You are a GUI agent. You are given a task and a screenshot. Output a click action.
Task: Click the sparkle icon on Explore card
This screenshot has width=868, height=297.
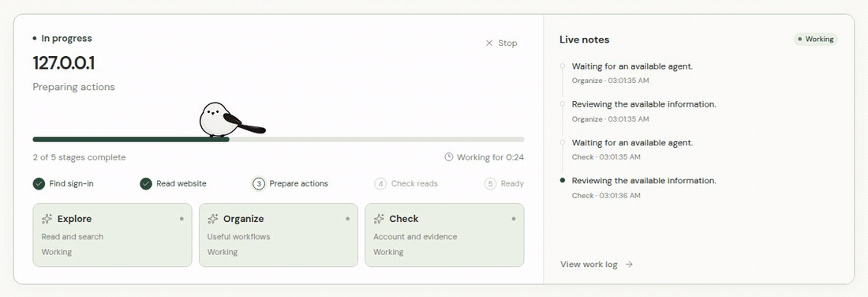(47, 219)
